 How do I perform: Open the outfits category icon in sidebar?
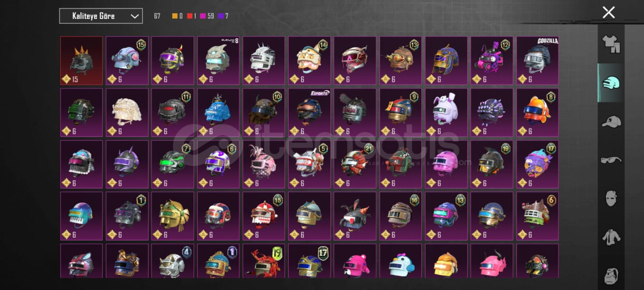(611, 44)
